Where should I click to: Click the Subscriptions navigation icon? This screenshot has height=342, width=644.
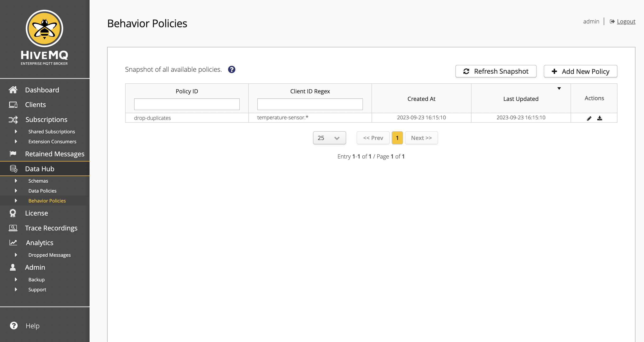click(x=12, y=119)
